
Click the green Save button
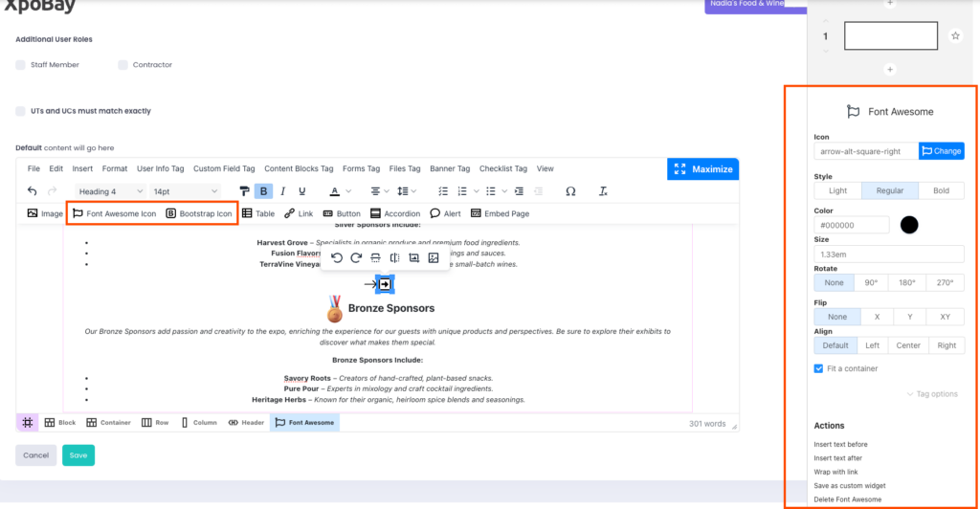point(78,455)
